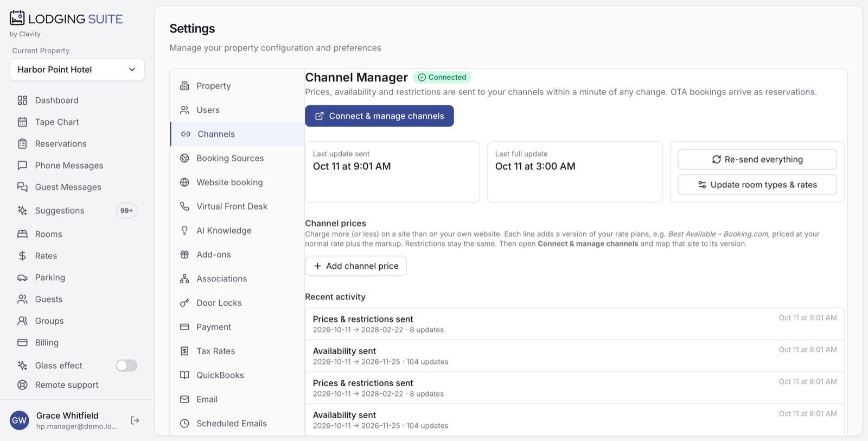The height and width of the screenshot is (441, 868).
Task: Select the Booking Sources settings tab
Action: [238, 159]
